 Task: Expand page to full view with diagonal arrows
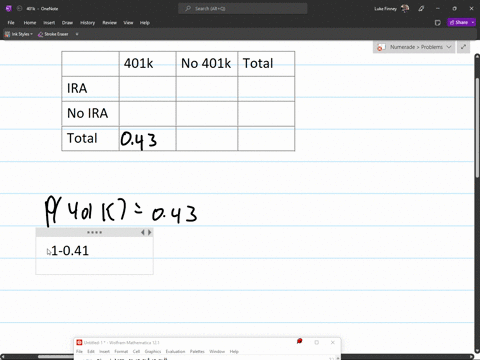[463, 47]
